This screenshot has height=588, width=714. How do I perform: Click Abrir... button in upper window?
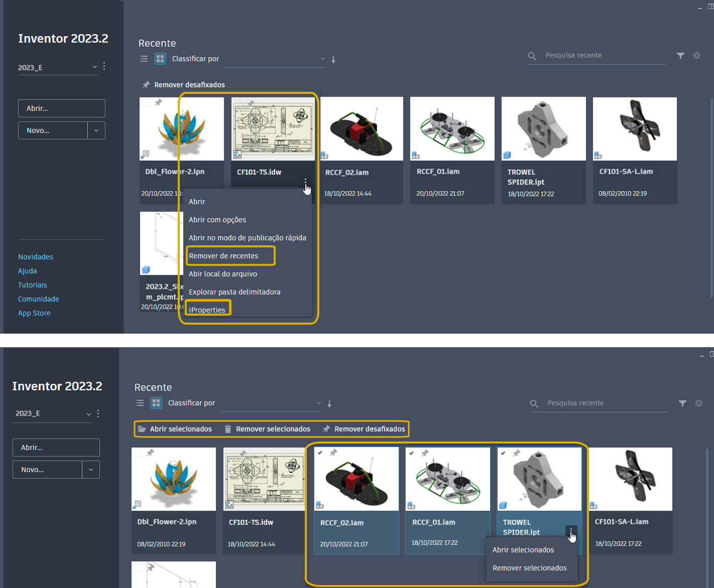click(x=62, y=108)
